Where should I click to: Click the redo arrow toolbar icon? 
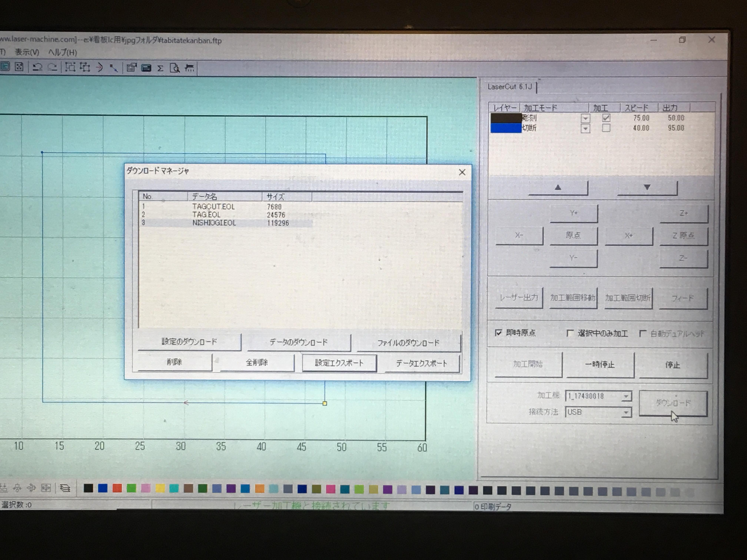(52, 68)
